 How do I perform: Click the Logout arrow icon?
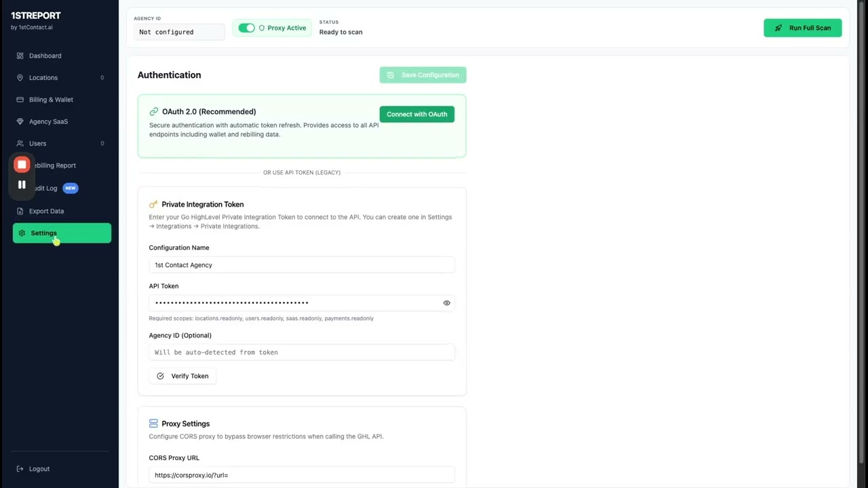pyautogui.click(x=20, y=469)
